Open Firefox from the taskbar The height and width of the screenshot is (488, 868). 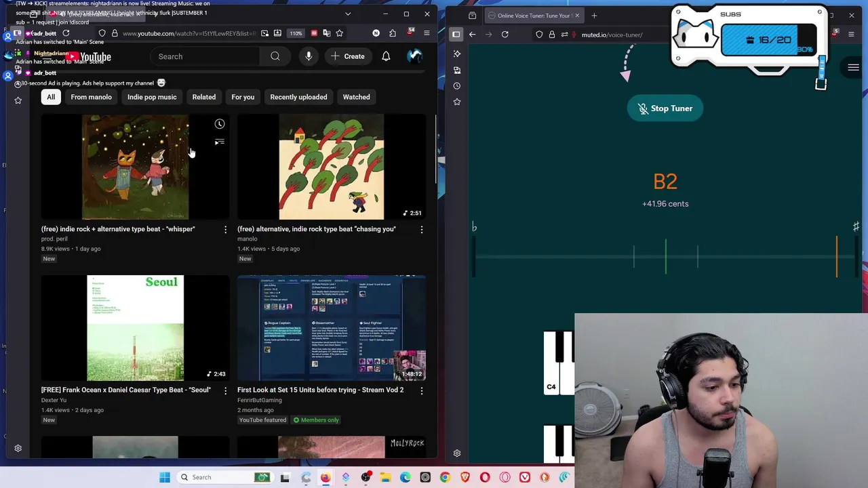325,477
